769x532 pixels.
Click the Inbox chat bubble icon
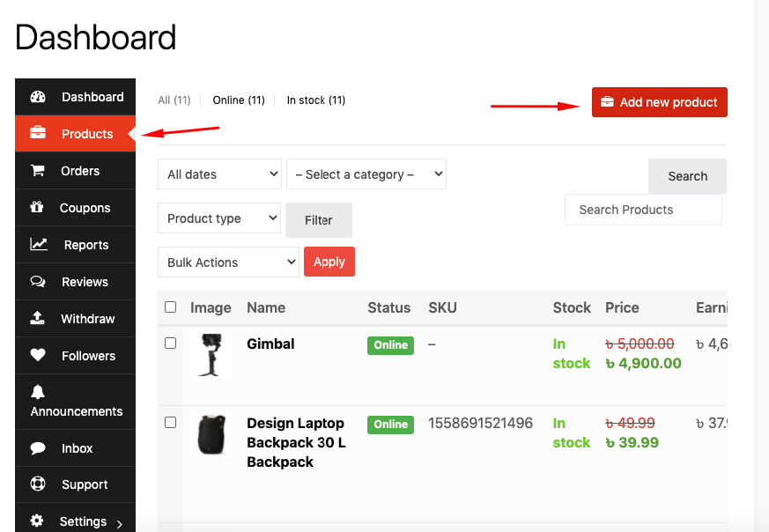(38, 448)
